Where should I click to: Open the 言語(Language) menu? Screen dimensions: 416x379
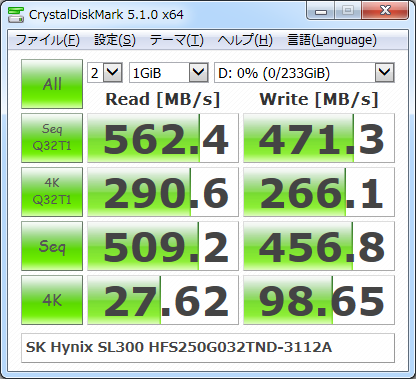coord(332,40)
